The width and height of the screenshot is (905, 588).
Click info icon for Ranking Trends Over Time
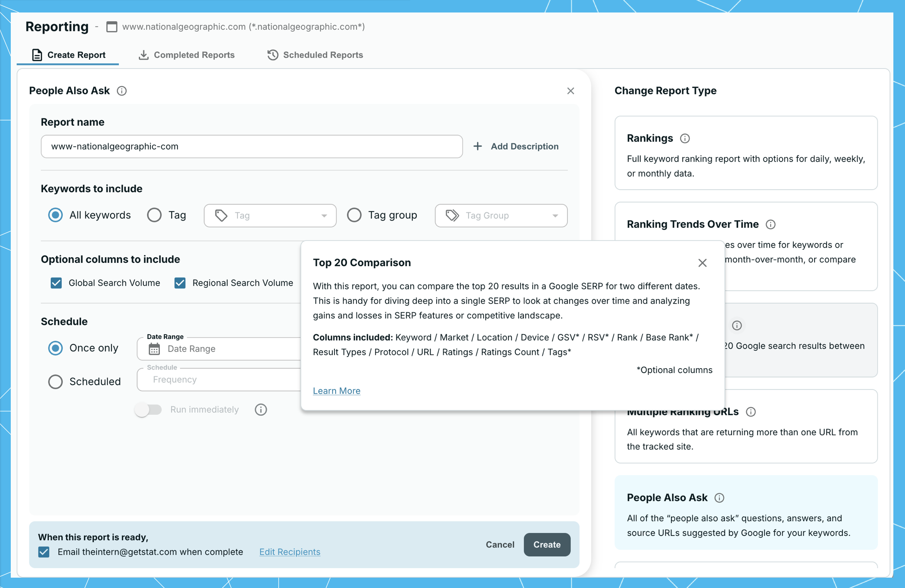click(x=771, y=224)
